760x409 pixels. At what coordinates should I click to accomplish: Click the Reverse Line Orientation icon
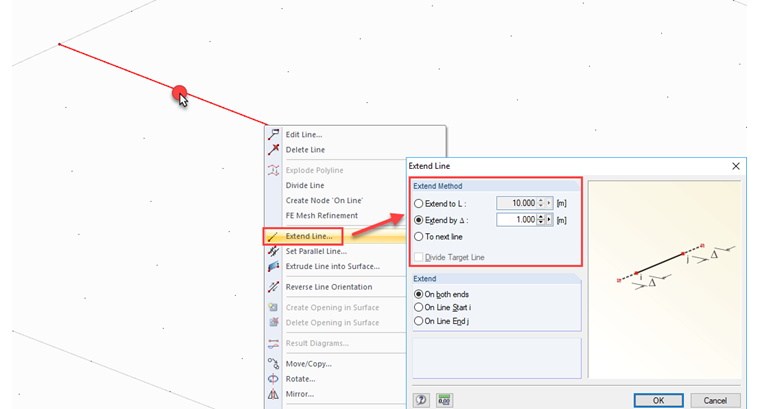pos(273,287)
